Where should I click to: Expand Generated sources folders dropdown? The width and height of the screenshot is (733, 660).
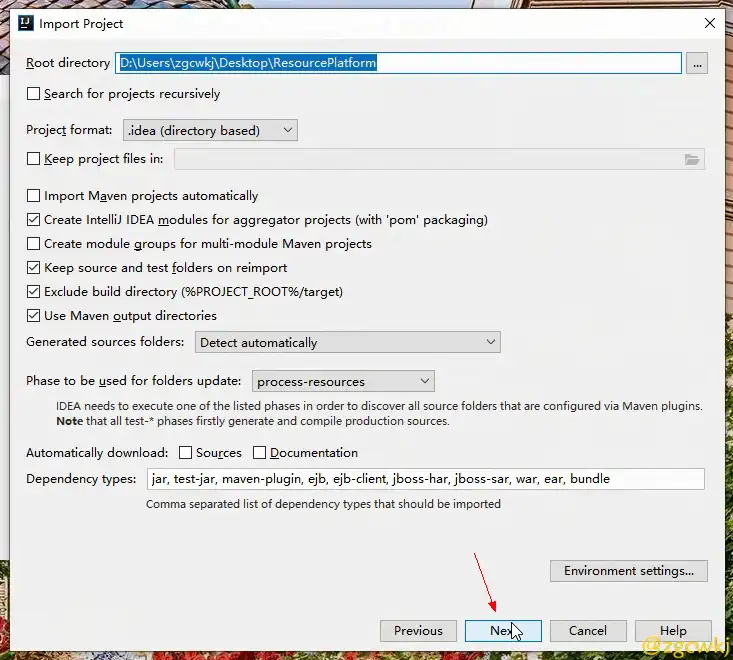[x=348, y=342]
